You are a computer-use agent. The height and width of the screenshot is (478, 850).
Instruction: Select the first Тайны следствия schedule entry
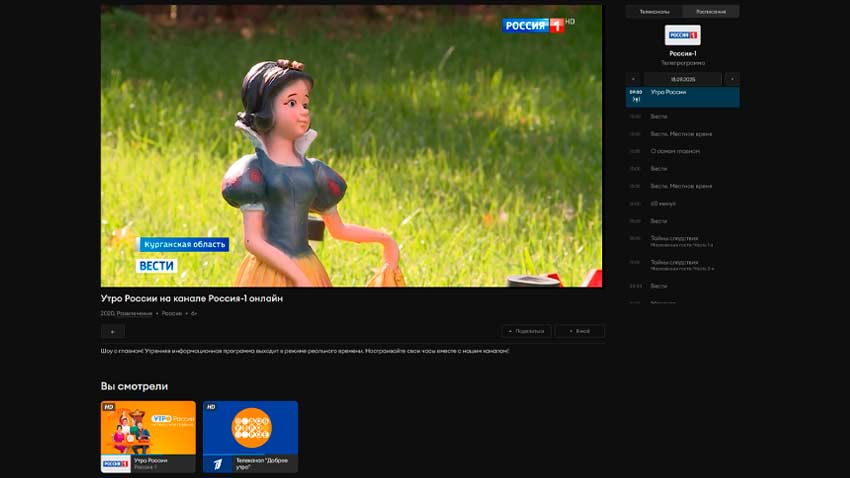(x=682, y=241)
